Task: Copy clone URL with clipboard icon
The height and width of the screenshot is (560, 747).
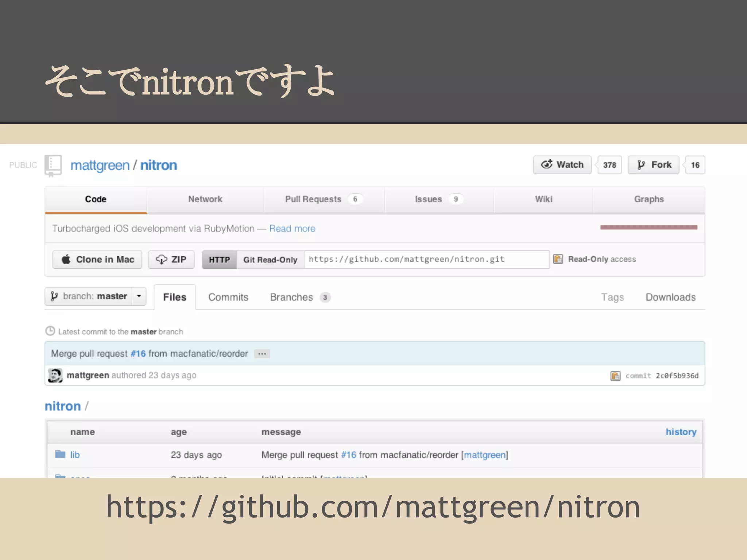Action: pyautogui.click(x=558, y=259)
